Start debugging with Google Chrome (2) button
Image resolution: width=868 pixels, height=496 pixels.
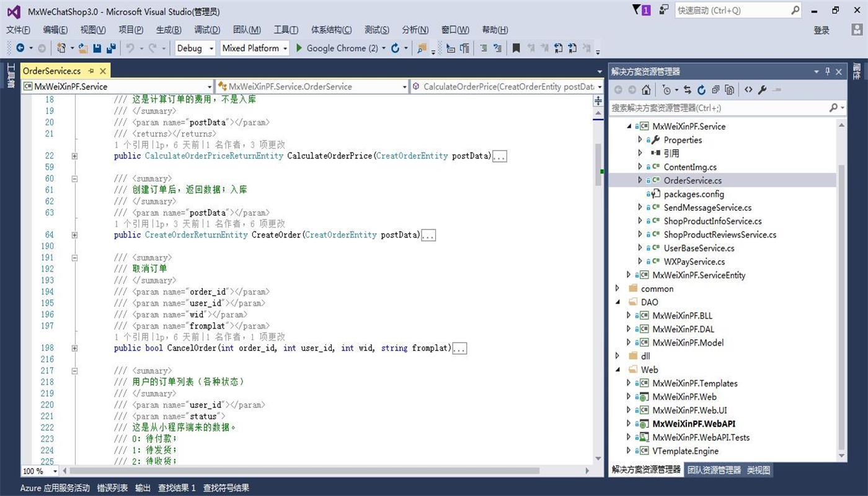(x=337, y=48)
